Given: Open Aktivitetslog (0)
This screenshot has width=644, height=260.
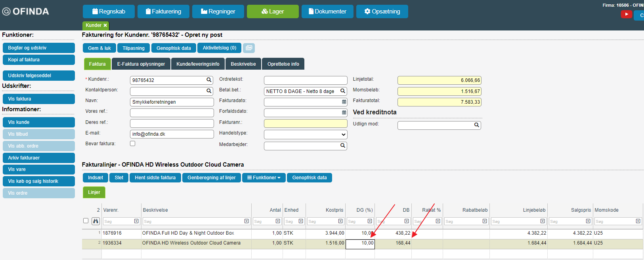Looking at the screenshot, I should click(x=219, y=48).
